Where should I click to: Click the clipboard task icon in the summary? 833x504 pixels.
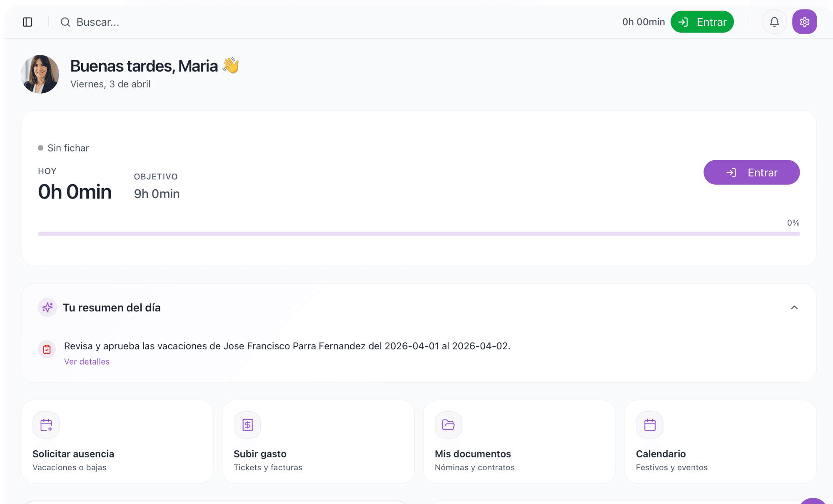coord(47,350)
